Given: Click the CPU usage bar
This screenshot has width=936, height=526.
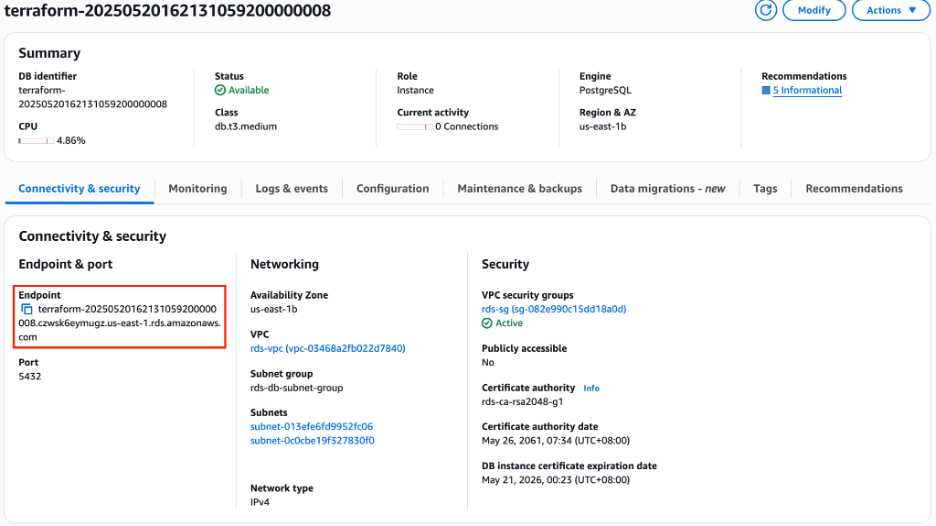Looking at the screenshot, I should pyautogui.click(x=35, y=141).
